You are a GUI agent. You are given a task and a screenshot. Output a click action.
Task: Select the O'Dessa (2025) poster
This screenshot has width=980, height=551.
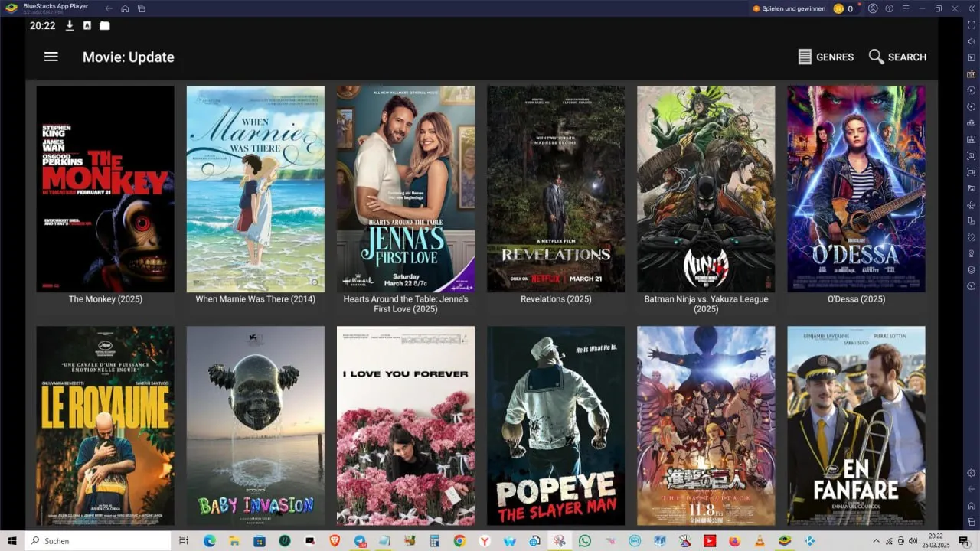(x=856, y=188)
